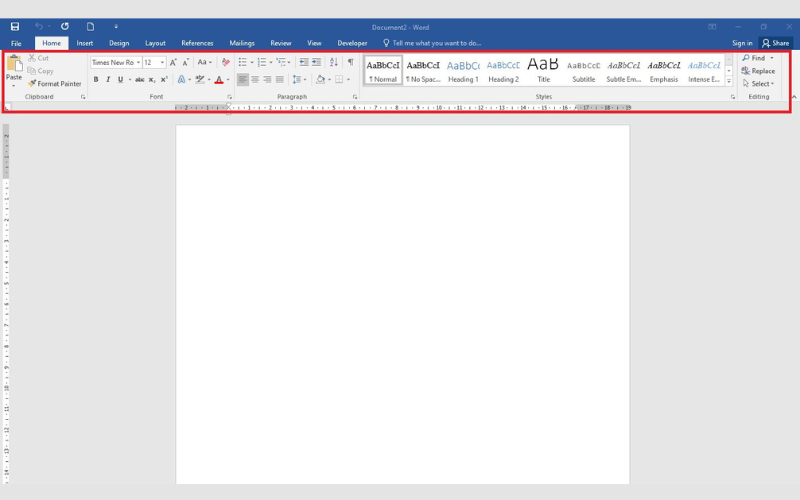The image size is (800, 500).
Task: Toggle Show/Hide paragraph marks
Action: click(x=350, y=62)
